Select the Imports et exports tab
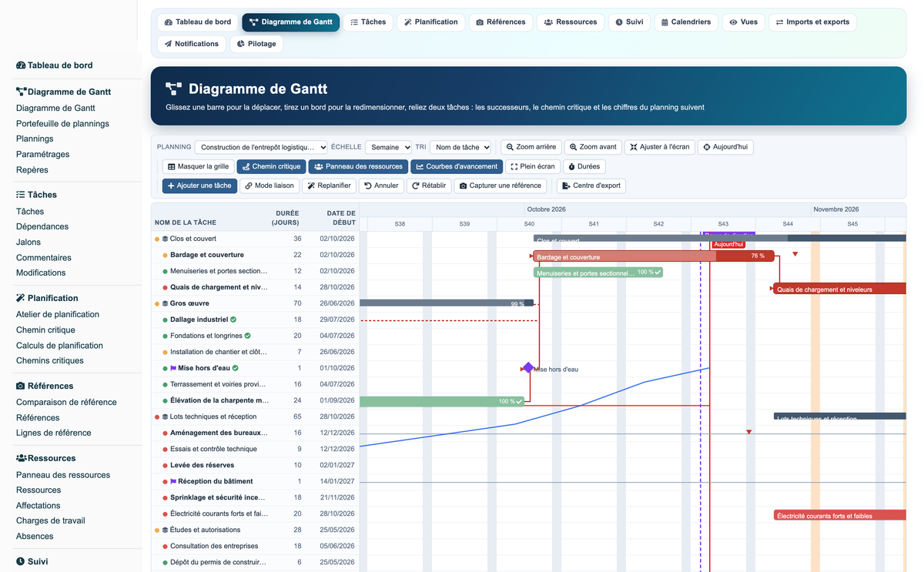Viewport: 924px width, 572px height. click(812, 22)
